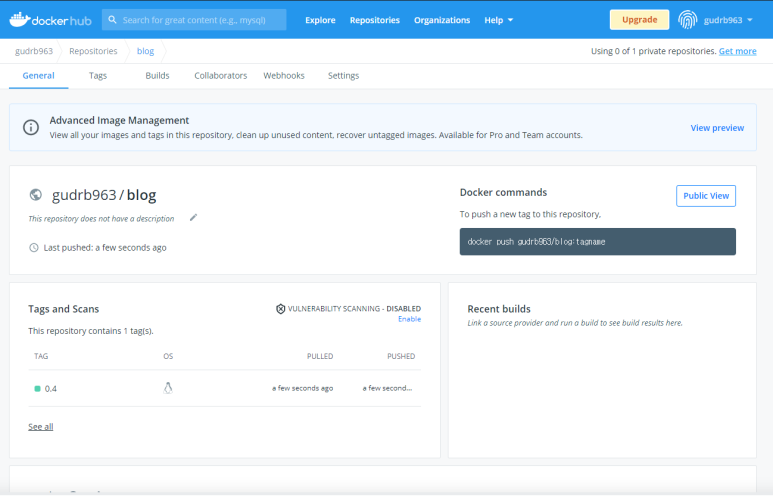Viewport: 773px width, 497px height.
Task: Open tag 0.4 in the tags table
Action: [51, 389]
